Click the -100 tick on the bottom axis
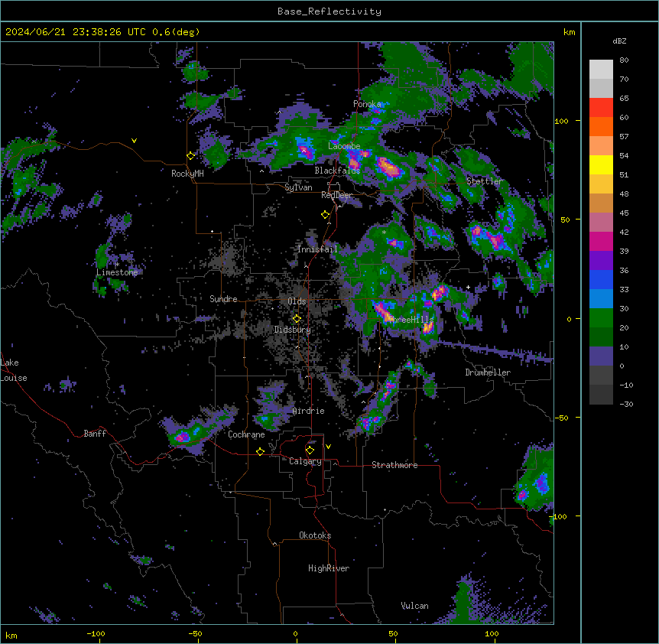The height and width of the screenshot is (644, 659). point(96,633)
